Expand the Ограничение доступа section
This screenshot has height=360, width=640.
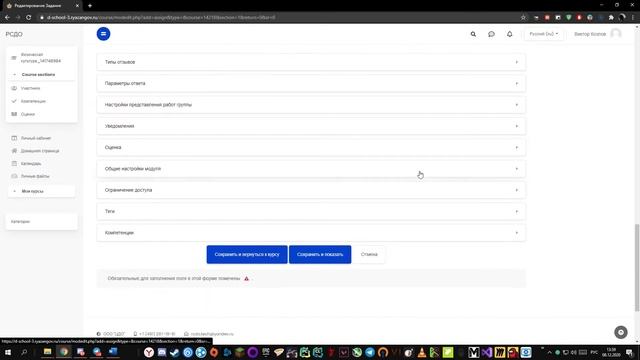point(311,190)
